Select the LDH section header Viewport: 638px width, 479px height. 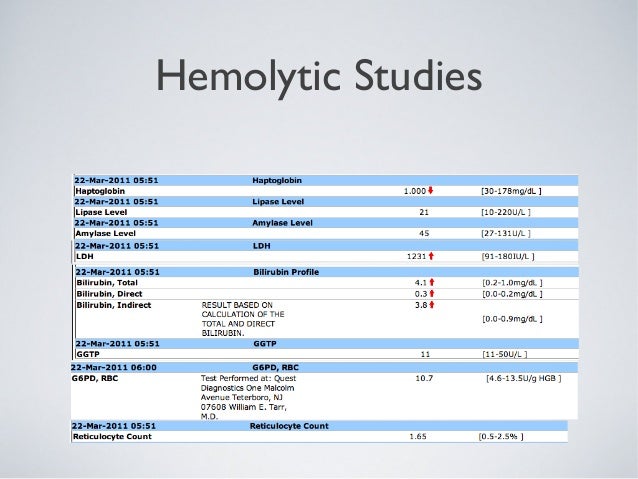326,245
